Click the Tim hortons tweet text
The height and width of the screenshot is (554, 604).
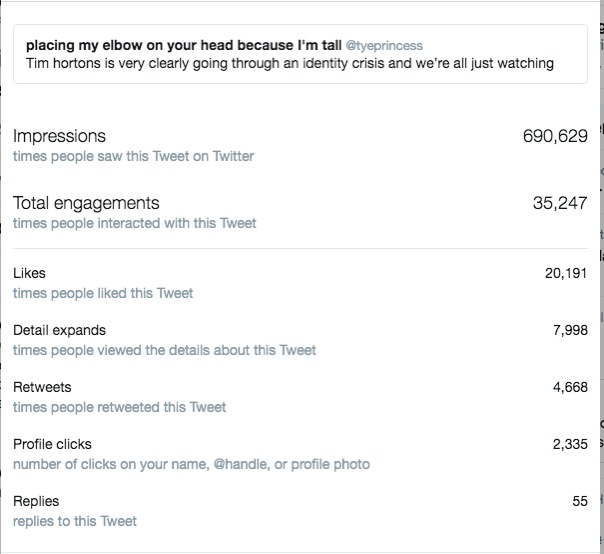point(290,63)
